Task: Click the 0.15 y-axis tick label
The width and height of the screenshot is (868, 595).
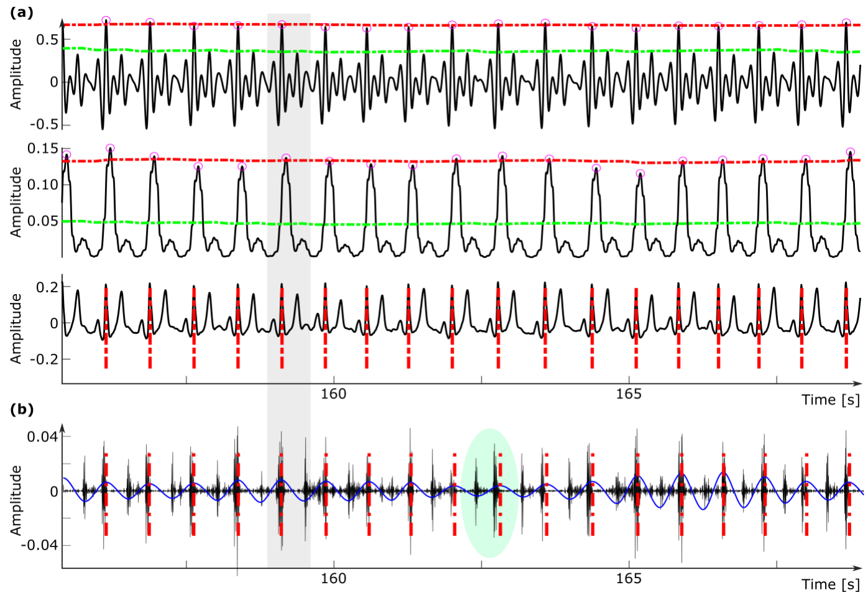Action: tap(43, 149)
